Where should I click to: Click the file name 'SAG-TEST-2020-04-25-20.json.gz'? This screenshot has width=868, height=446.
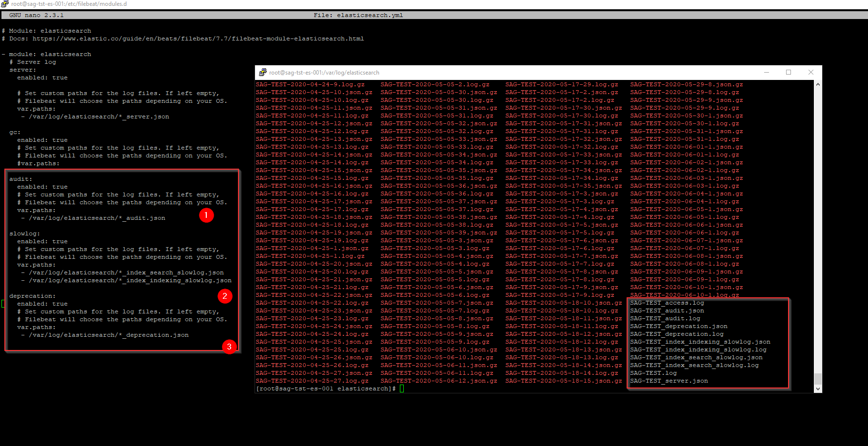click(314, 264)
